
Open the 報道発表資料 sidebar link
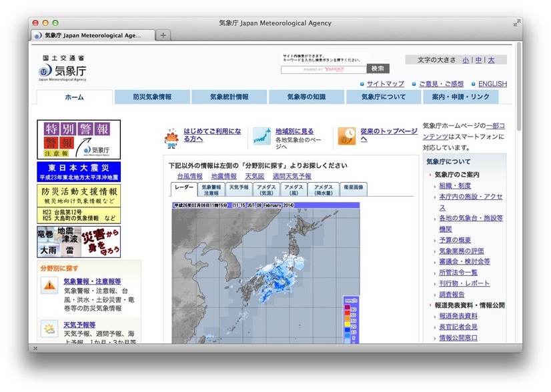click(x=458, y=316)
